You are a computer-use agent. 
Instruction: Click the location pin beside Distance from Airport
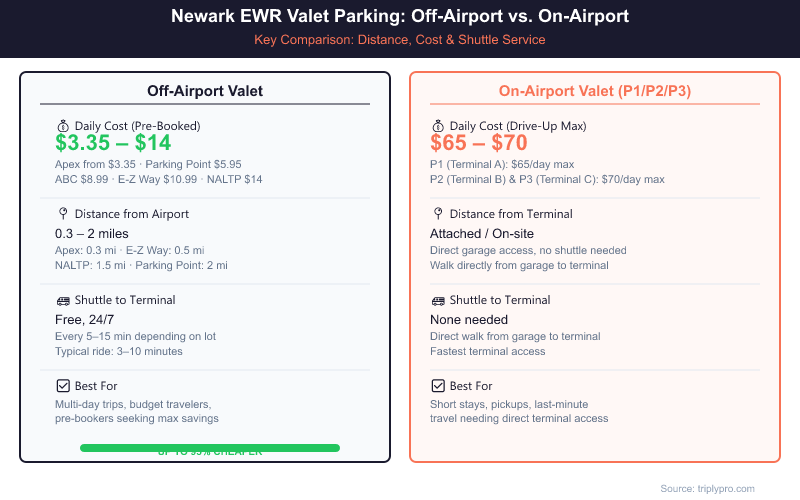coord(62,213)
